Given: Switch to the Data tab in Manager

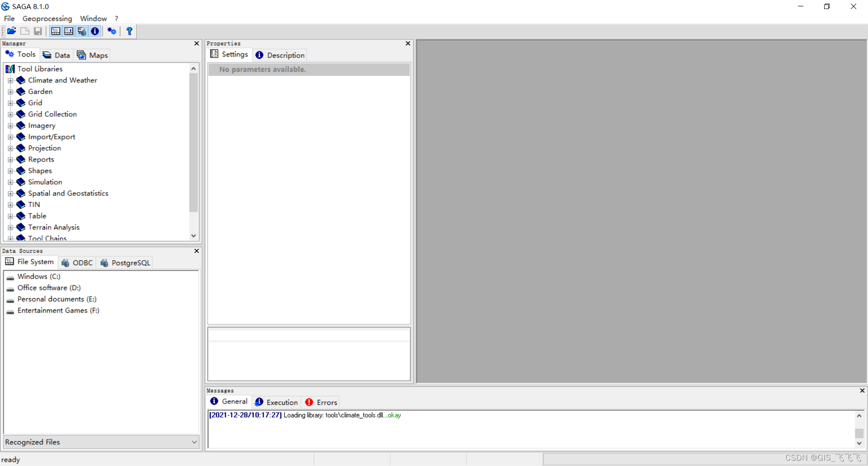Looking at the screenshot, I should tap(56, 55).
